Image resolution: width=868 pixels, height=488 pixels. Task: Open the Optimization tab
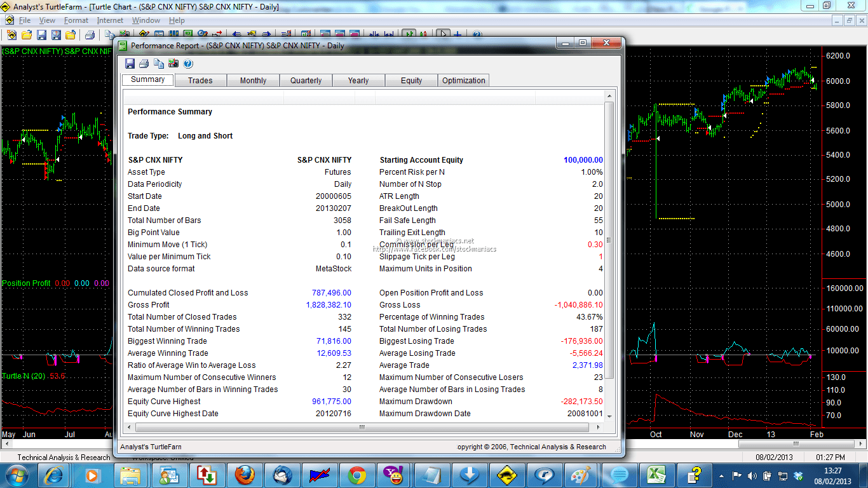pyautogui.click(x=463, y=80)
